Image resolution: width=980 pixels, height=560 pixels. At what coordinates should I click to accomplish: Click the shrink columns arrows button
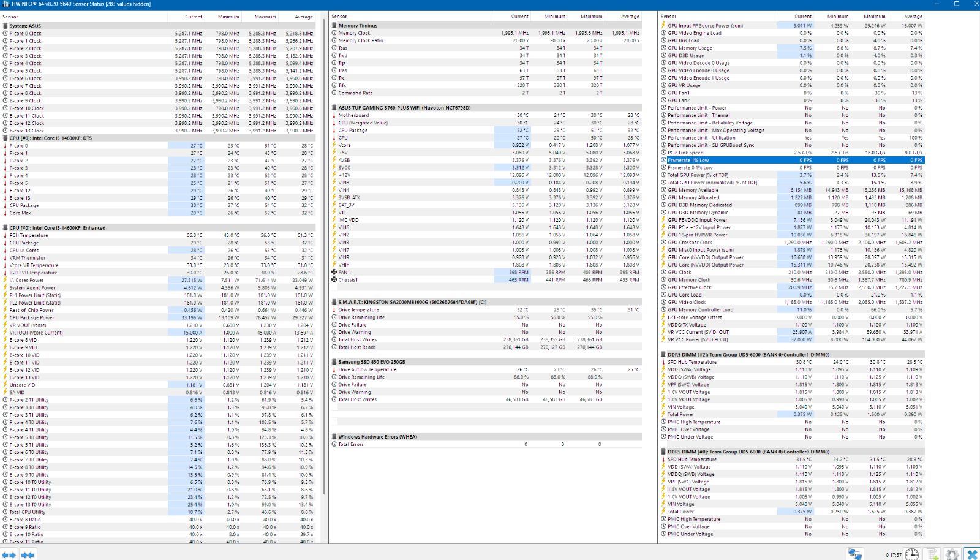pos(28,554)
